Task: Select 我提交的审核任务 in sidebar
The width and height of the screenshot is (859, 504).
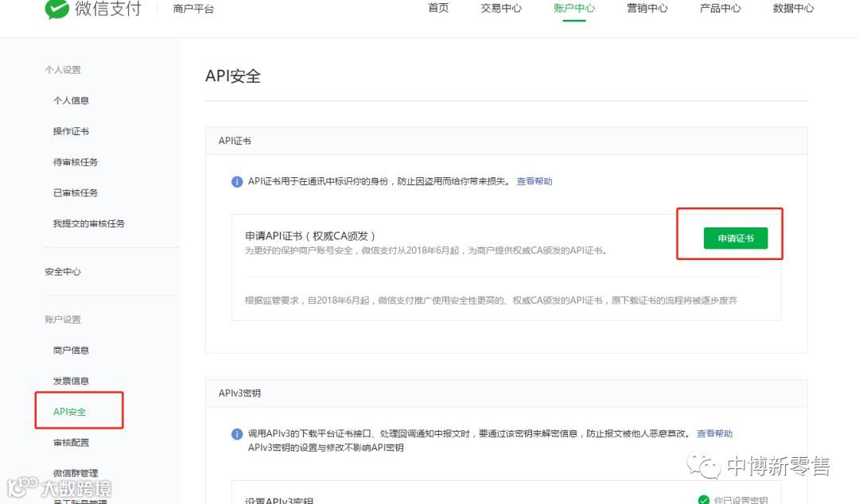Action: 89,223
